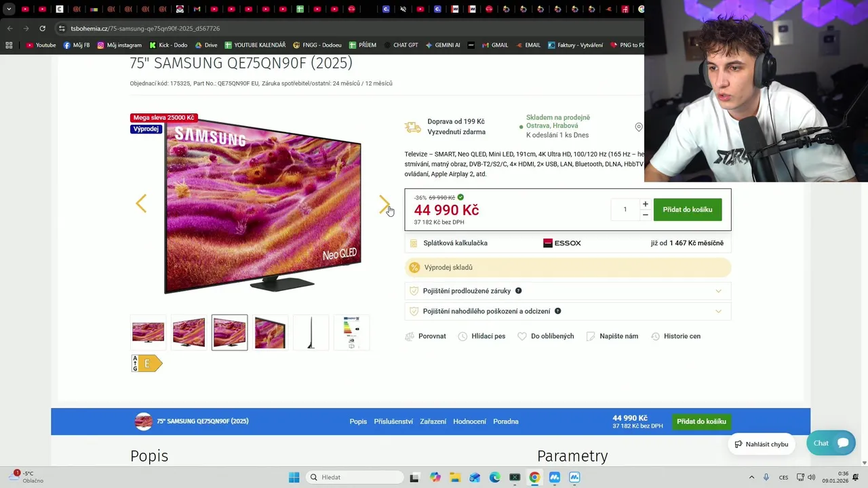
Task: Open the Drive bookmark
Action: tap(206, 45)
